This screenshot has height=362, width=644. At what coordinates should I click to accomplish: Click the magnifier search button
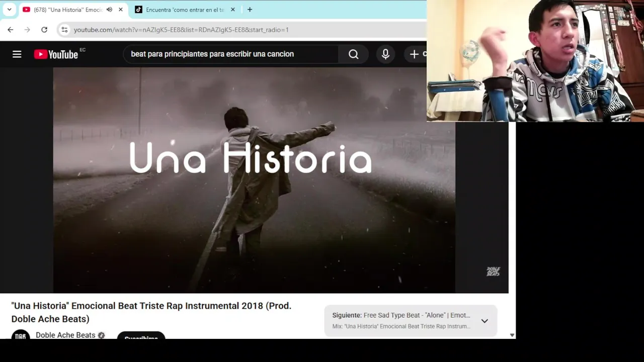coord(354,54)
